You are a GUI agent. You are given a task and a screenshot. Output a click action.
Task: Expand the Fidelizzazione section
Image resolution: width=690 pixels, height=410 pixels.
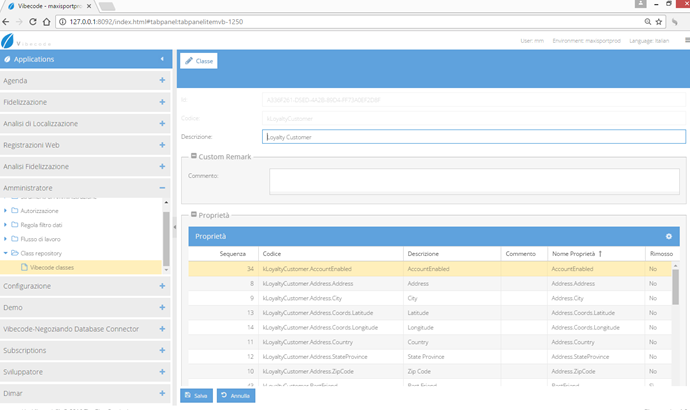tap(162, 102)
